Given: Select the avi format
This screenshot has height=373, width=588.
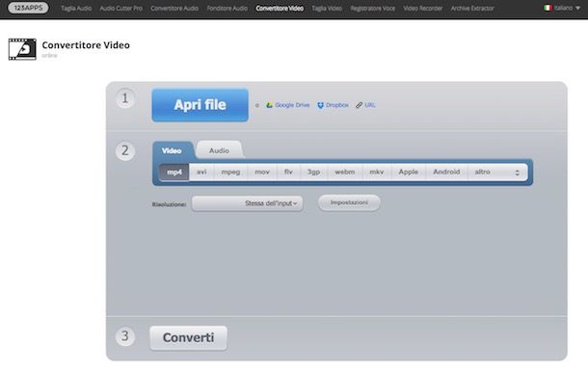Looking at the screenshot, I should (x=201, y=173).
